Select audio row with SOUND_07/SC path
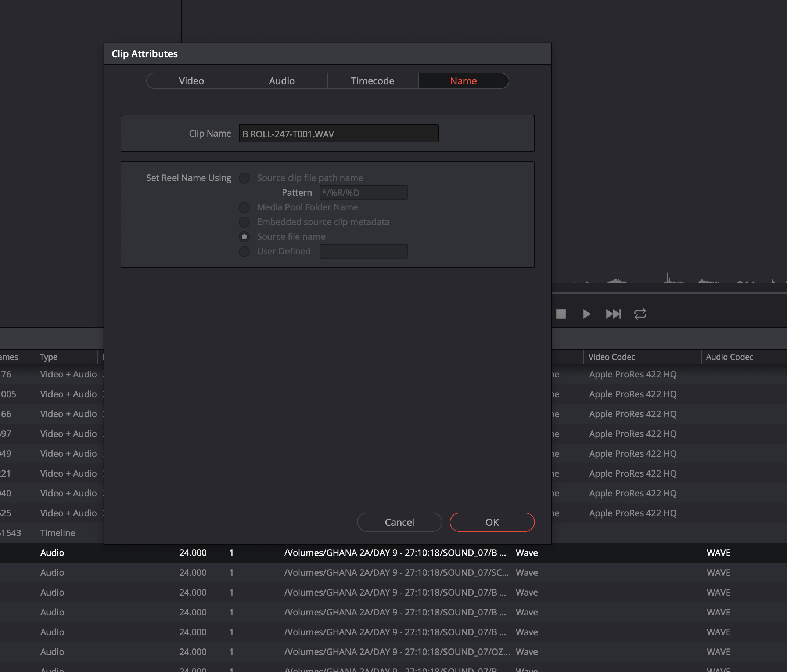The image size is (787, 672). click(x=394, y=572)
